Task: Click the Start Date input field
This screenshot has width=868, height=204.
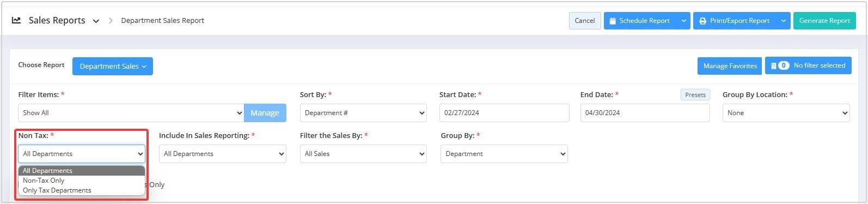Action: (x=504, y=113)
